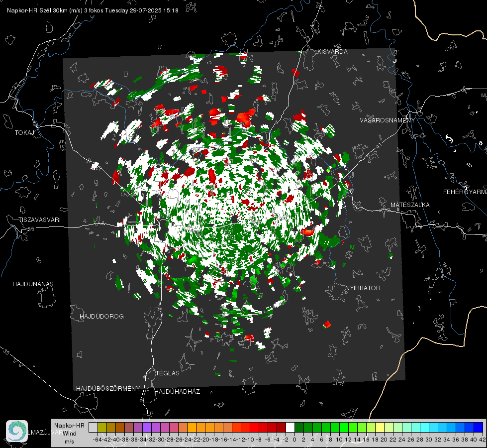Click the m/s unit label in legend
The width and height of the screenshot is (487, 448).
tap(69, 442)
